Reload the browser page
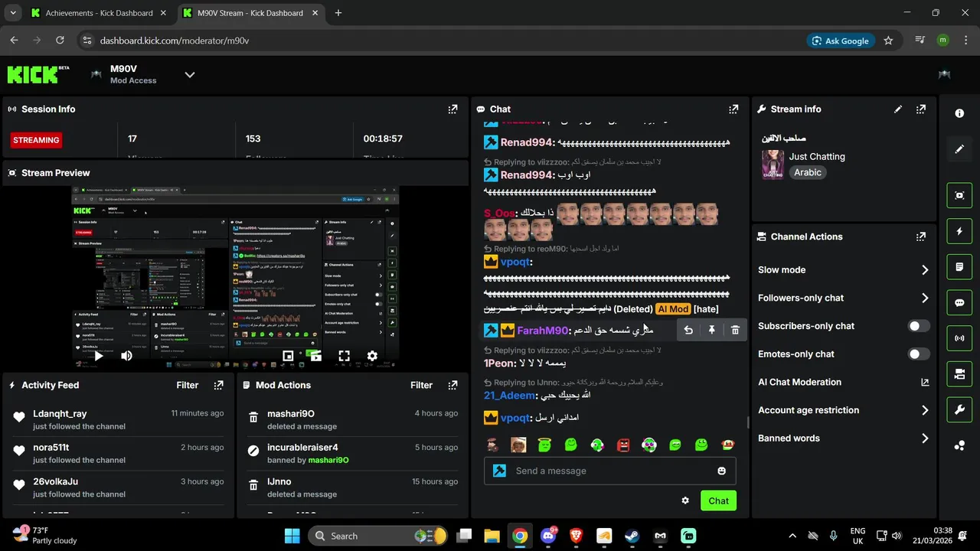Viewport: 980px width, 551px height. click(x=60, y=41)
